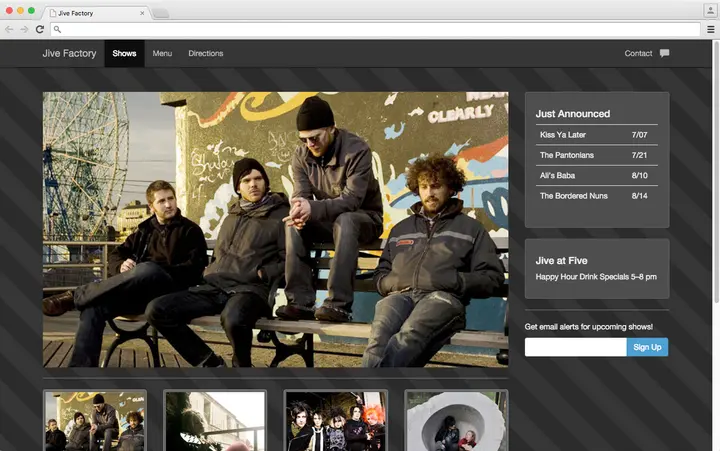Click the 7/21 date

(639, 155)
